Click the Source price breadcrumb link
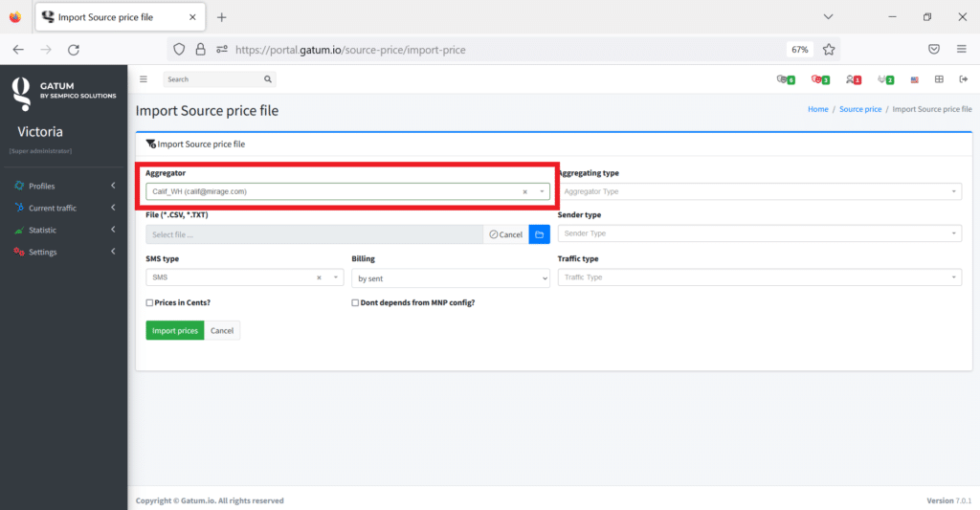The height and width of the screenshot is (510, 980). pos(859,110)
